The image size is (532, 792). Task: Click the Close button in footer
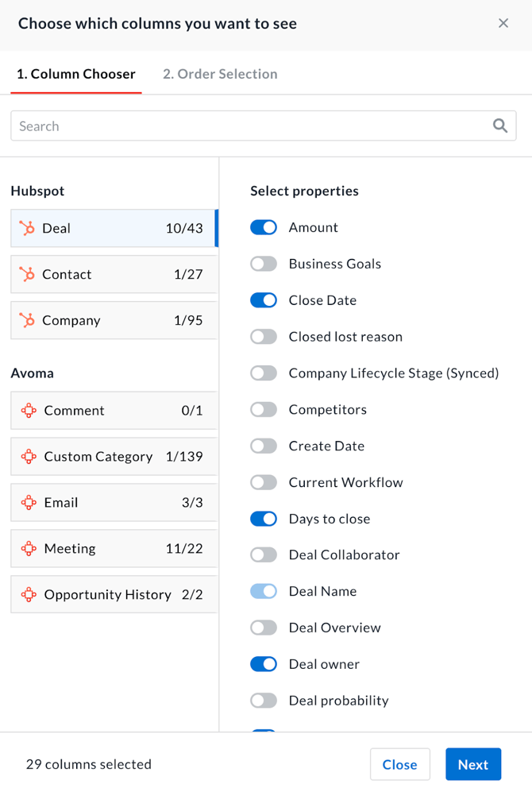[399, 764]
